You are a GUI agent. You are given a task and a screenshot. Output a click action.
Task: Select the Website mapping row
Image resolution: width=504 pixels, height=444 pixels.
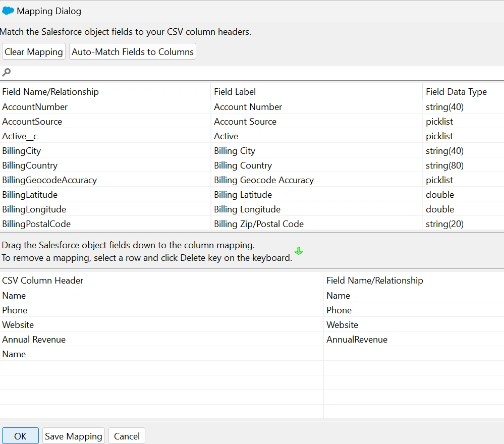[18, 325]
